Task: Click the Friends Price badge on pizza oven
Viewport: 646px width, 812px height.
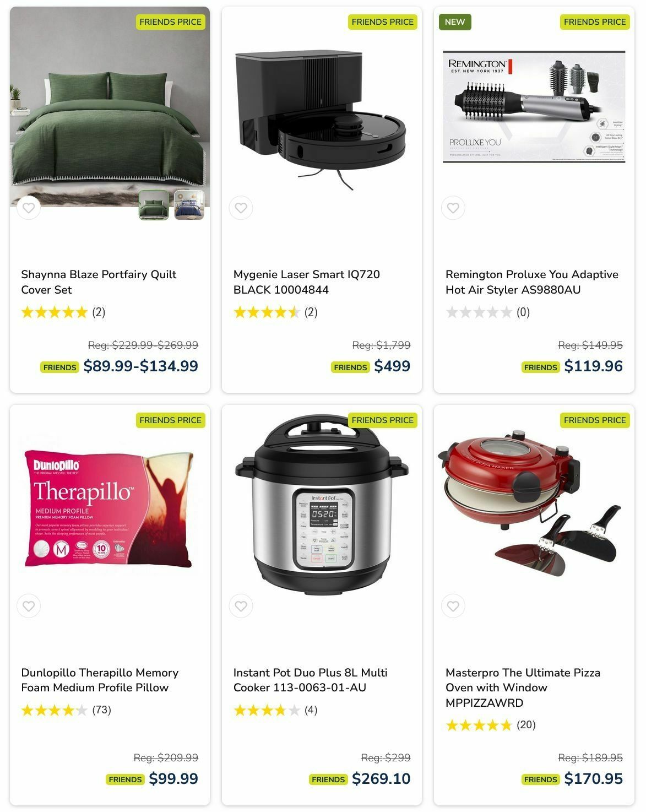Action: coord(595,420)
